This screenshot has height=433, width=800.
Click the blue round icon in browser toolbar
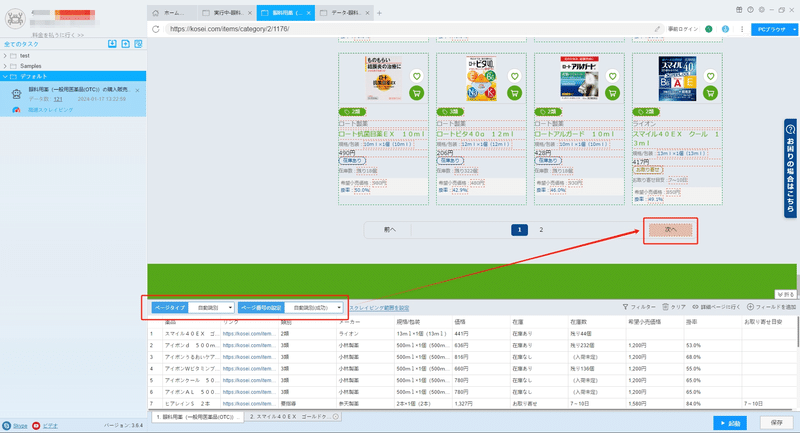(725, 29)
